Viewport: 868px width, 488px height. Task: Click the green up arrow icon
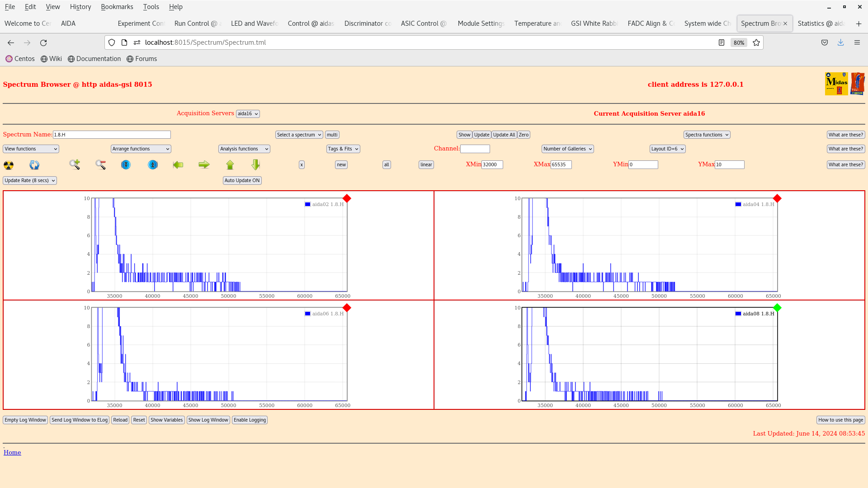[x=230, y=165]
